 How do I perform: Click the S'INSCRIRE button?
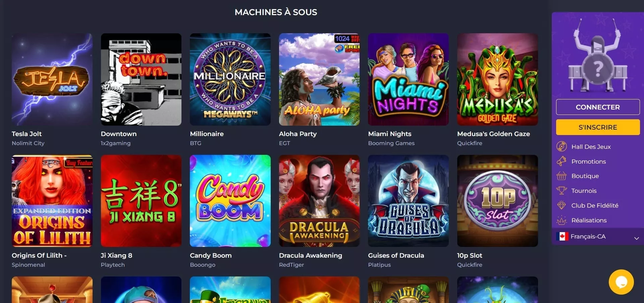[x=598, y=127]
